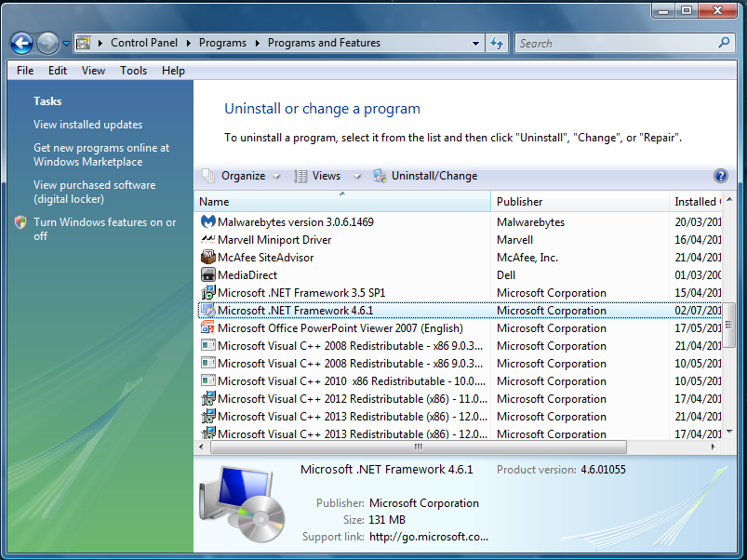The width and height of the screenshot is (747, 560).
Task: Select Microsoft Office PowerPoint Viewer 2007 (English)
Action: 460,327
